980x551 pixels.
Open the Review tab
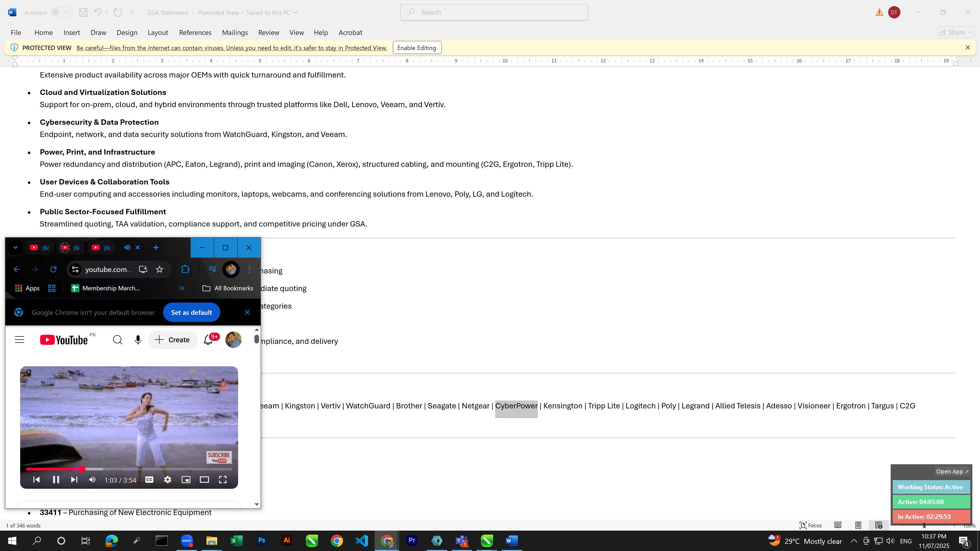tap(268, 33)
